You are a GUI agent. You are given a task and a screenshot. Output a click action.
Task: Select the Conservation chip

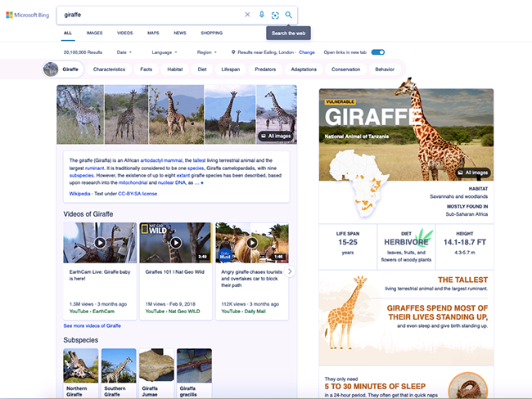coord(345,69)
